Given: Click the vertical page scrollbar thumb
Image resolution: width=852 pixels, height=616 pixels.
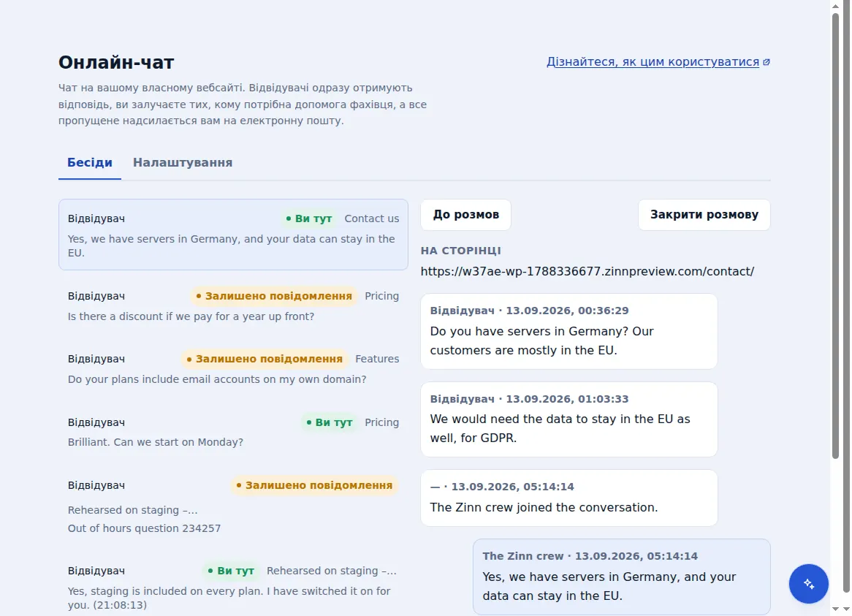Looking at the screenshot, I should [835, 236].
